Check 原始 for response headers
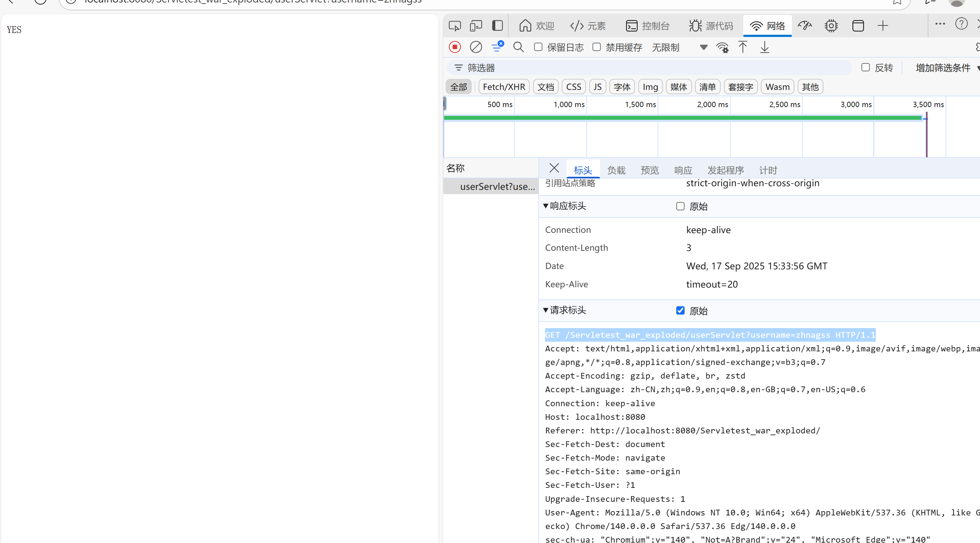Viewport: 980px width, 543px height. point(680,206)
